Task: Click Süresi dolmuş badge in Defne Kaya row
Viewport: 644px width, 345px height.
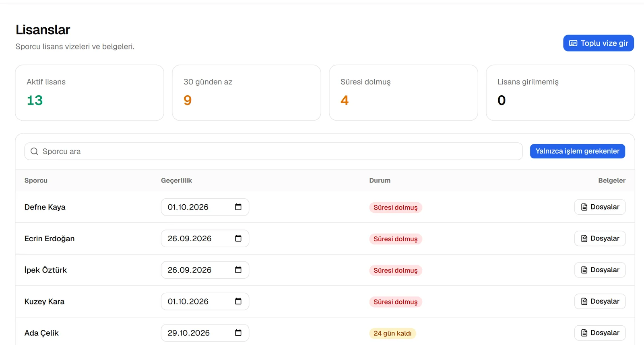Action: pyautogui.click(x=395, y=207)
